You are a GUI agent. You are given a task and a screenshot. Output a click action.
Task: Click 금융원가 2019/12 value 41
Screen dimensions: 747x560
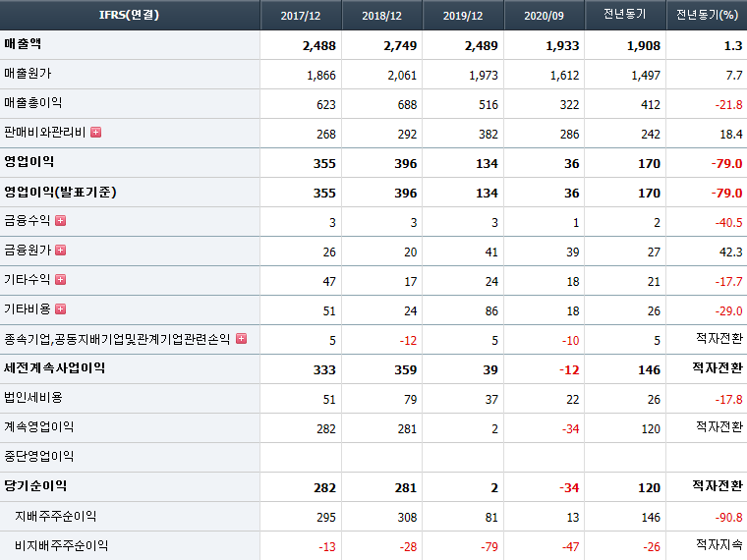(491, 252)
